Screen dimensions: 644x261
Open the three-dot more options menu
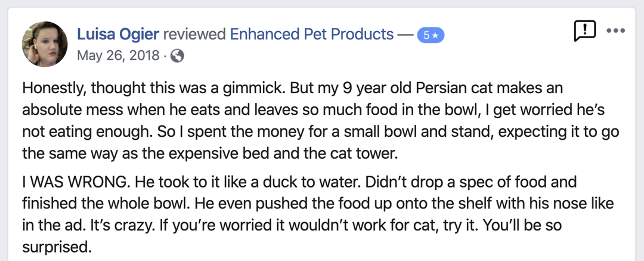coord(615,31)
